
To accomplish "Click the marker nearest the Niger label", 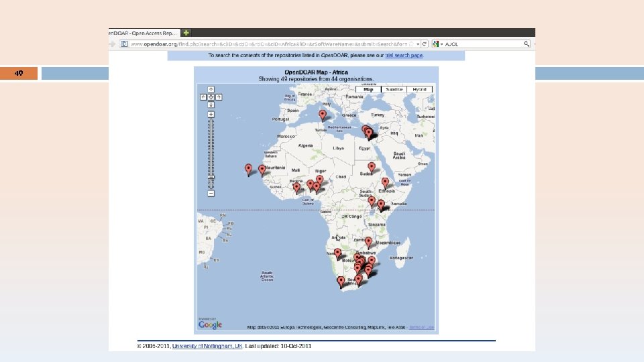I will tap(319, 180).
